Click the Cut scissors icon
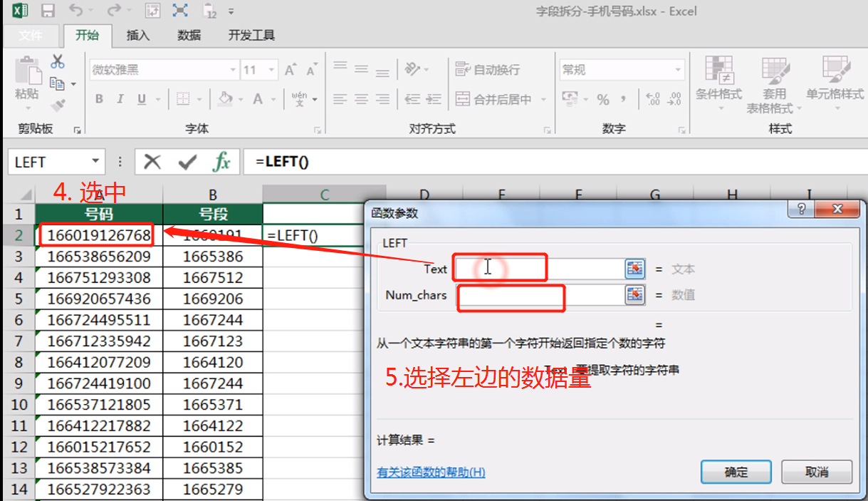Image resolution: width=868 pixels, height=501 pixels. (x=58, y=62)
